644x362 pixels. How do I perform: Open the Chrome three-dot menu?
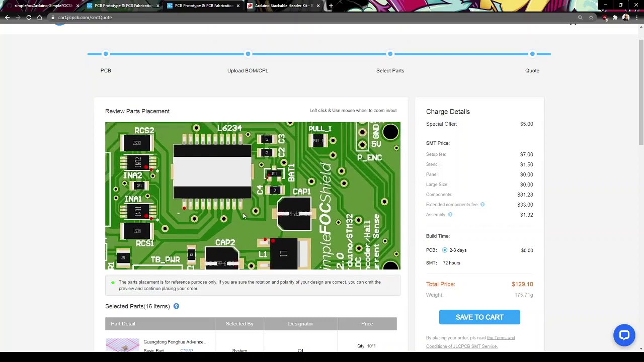point(636,18)
